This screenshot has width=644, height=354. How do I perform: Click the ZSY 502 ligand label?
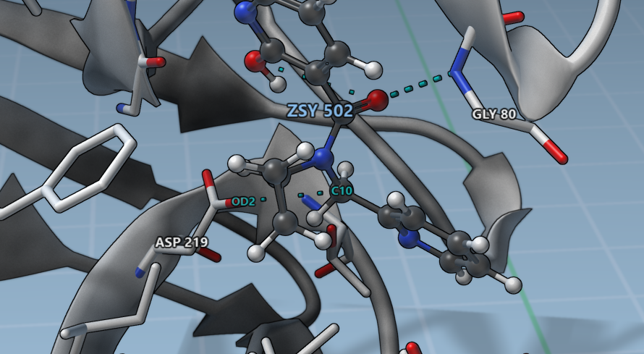click(x=319, y=111)
